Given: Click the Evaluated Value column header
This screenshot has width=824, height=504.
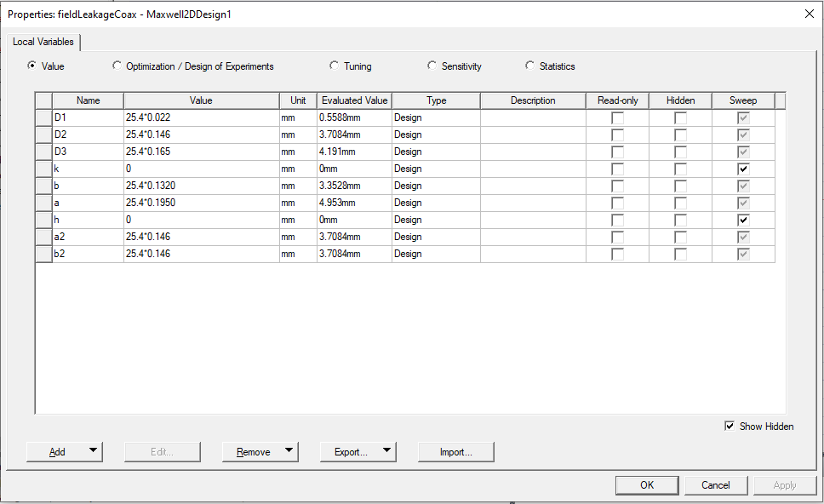Looking at the screenshot, I should [354, 100].
